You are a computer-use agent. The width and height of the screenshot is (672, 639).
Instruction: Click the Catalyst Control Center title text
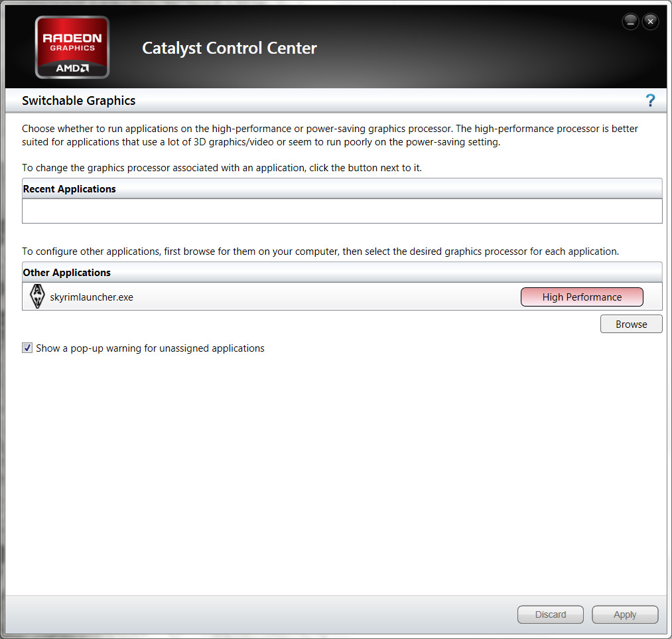pos(230,48)
